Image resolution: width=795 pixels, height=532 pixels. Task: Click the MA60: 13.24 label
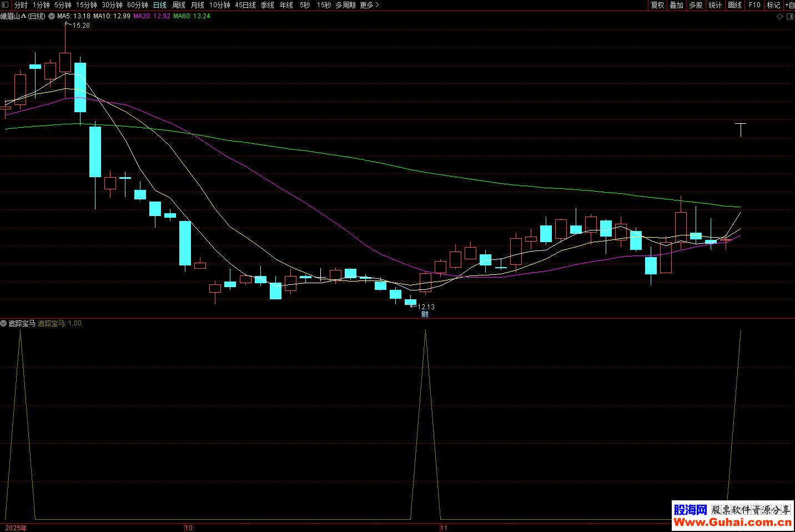(x=192, y=16)
